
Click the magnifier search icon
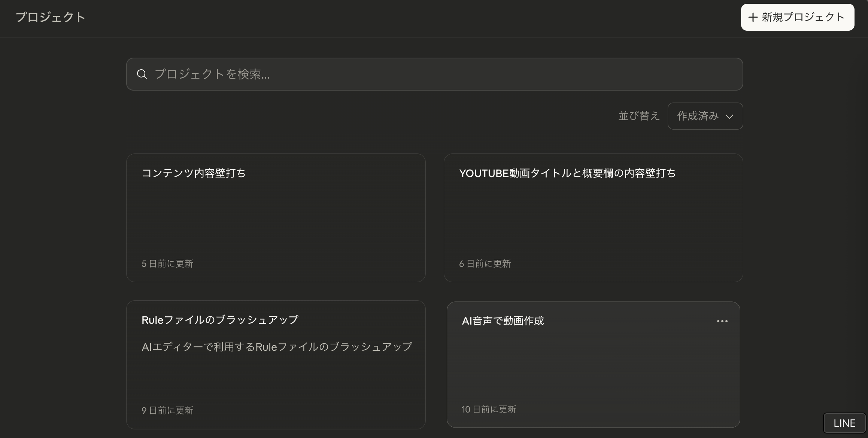coord(142,74)
